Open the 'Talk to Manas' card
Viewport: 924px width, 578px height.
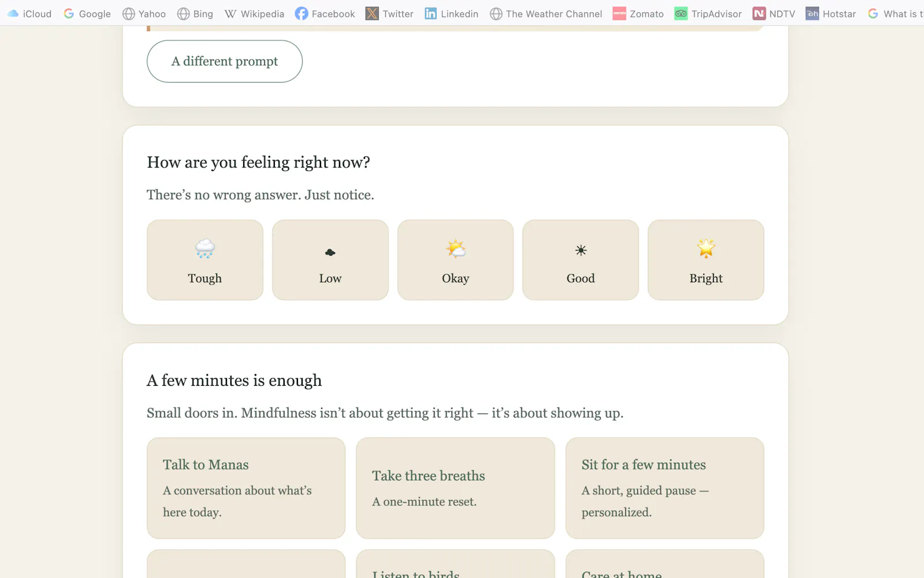246,488
